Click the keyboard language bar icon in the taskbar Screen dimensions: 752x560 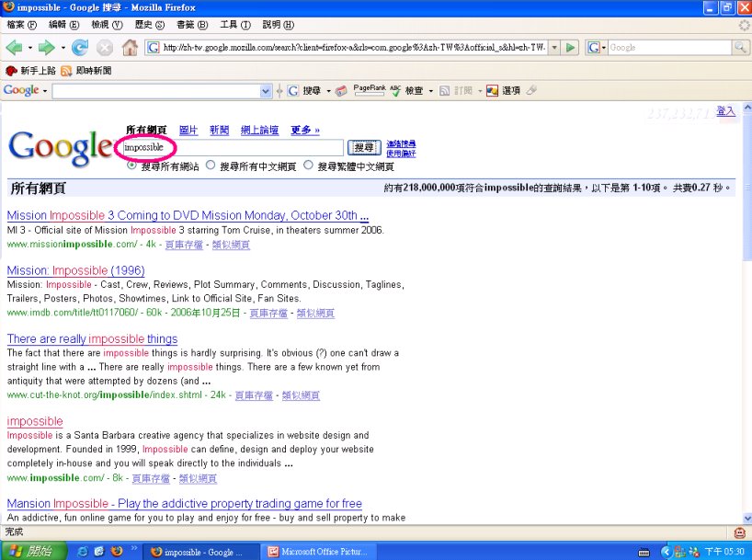[x=644, y=553]
